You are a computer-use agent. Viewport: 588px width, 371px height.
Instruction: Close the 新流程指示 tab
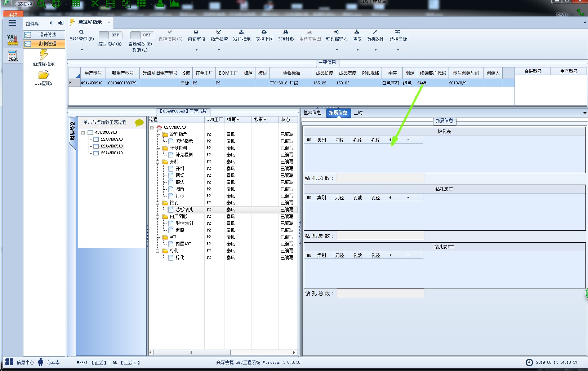click(109, 22)
